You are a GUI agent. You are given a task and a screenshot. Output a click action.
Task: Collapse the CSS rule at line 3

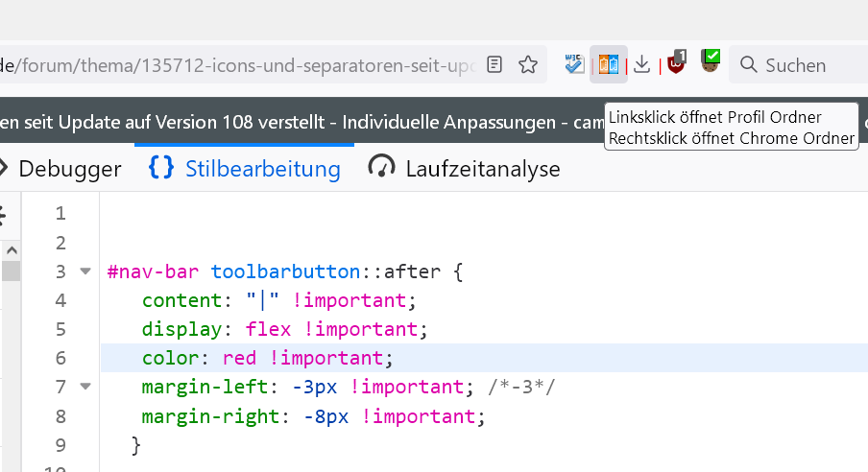85,271
